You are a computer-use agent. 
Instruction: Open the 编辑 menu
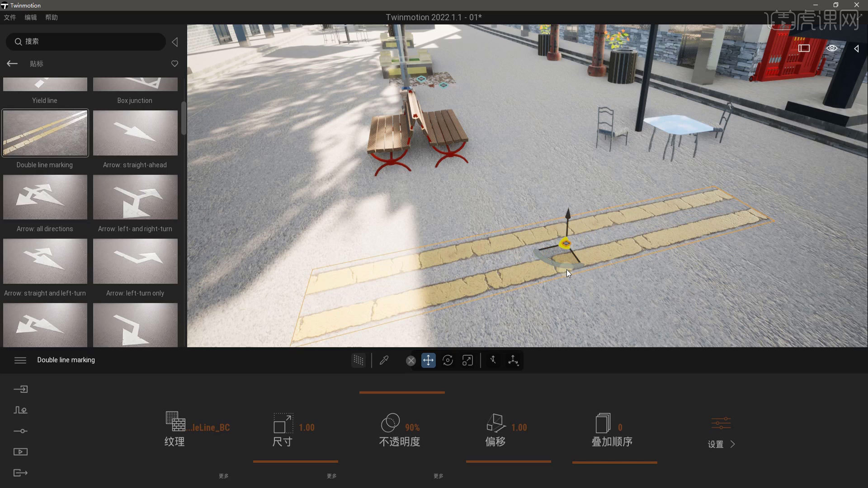(x=31, y=17)
